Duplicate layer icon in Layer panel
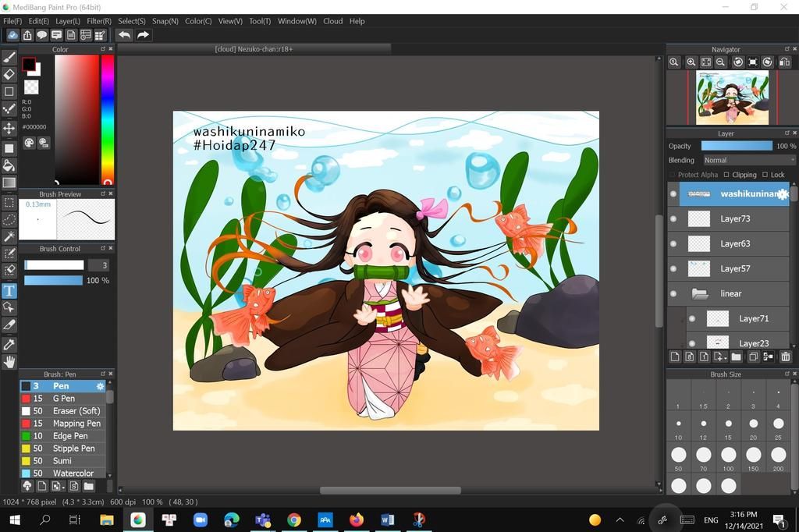The image size is (799, 532). point(753,356)
